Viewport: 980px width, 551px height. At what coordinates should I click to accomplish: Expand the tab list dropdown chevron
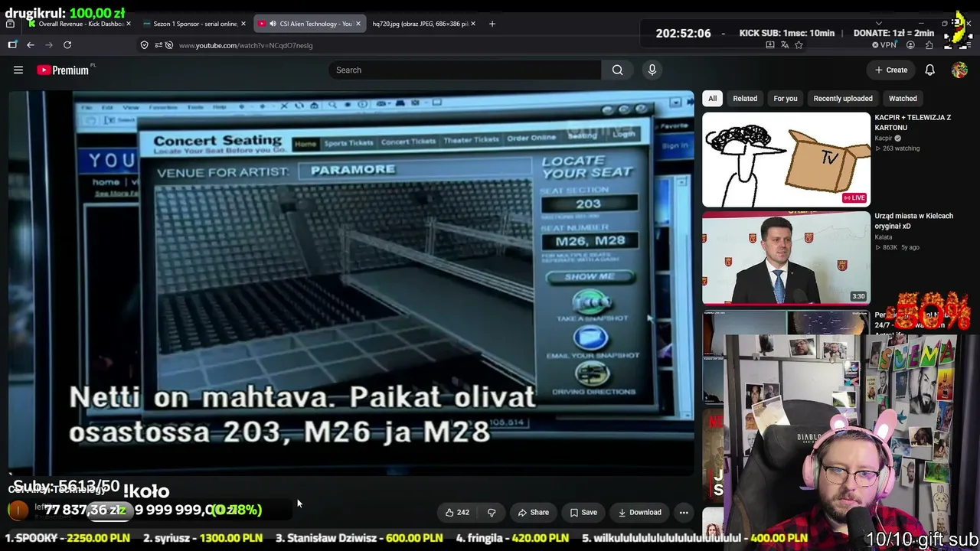(878, 24)
